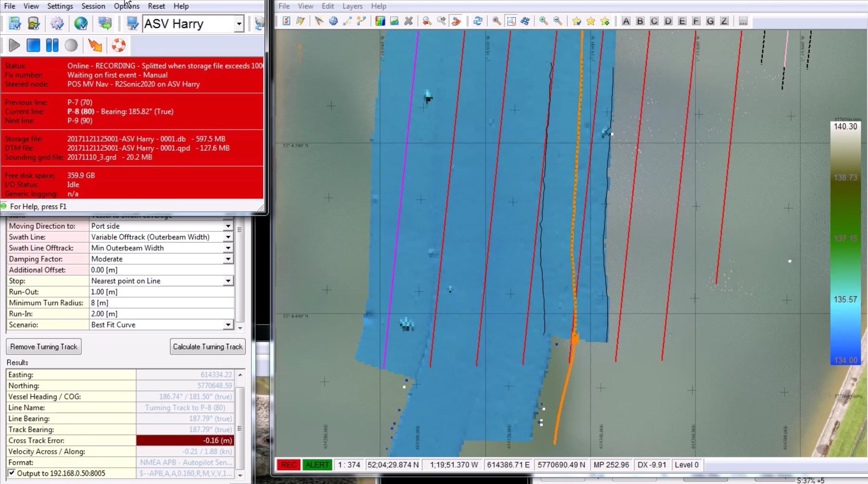Click the Start (play) button in controller toolbar
Screen dimensions: 868x484
(14, 46)
